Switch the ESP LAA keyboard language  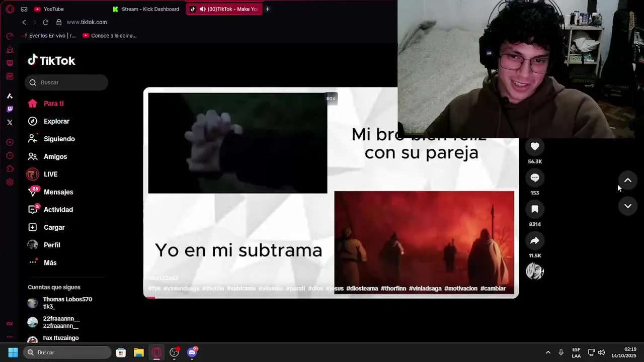[x=576, y=352]
